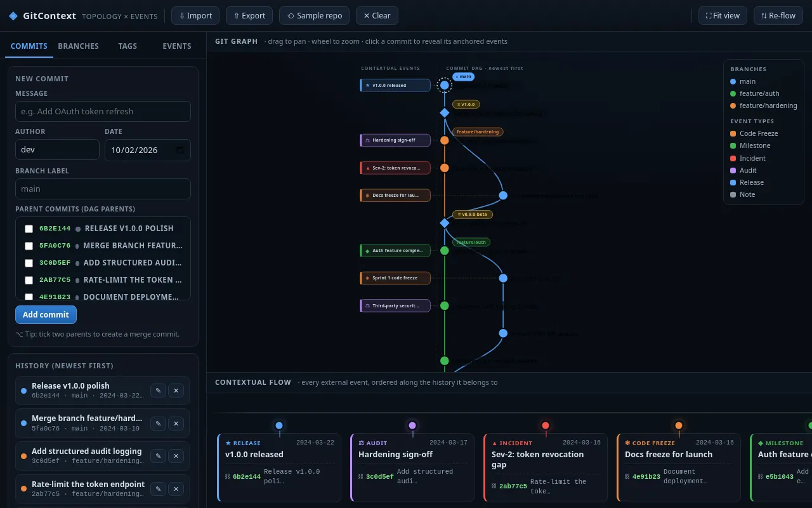This screenshot has height=508, width=812.
Task: Delete the "Add structured audit logging" history entry
Action: coord(176,456)
